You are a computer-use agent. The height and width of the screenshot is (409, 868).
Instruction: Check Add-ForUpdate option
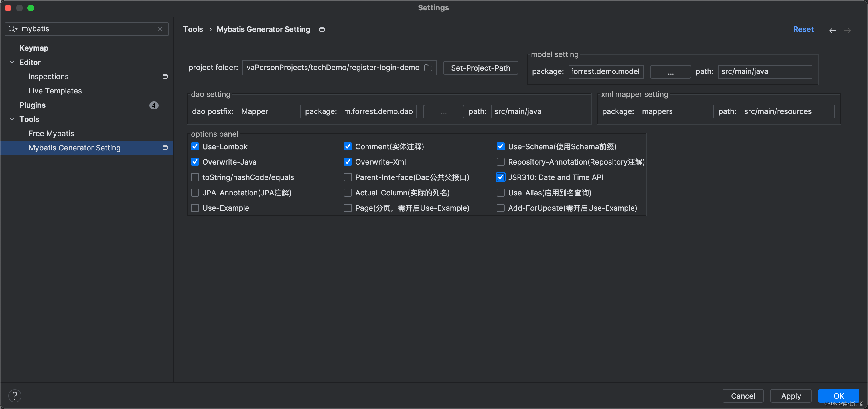click(501, 208)
